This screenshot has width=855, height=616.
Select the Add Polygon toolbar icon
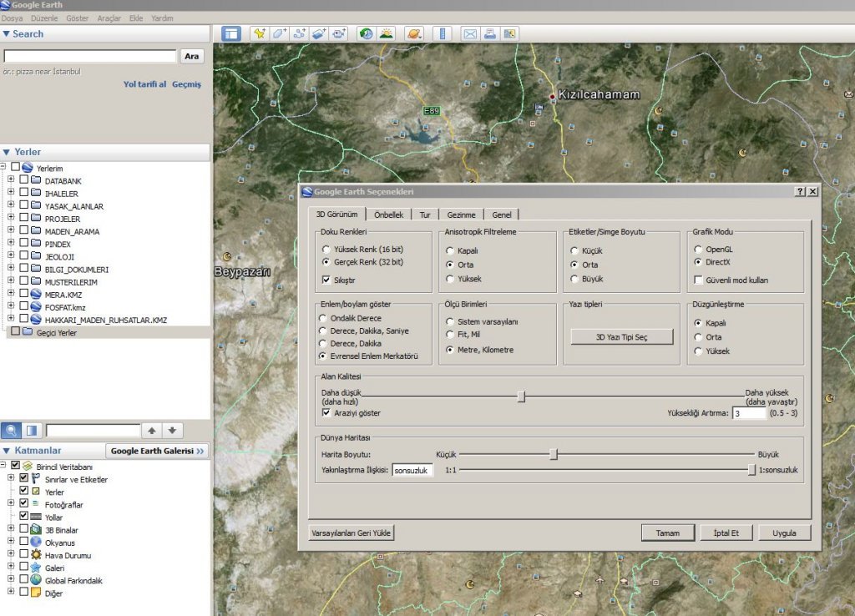(279, 34)
